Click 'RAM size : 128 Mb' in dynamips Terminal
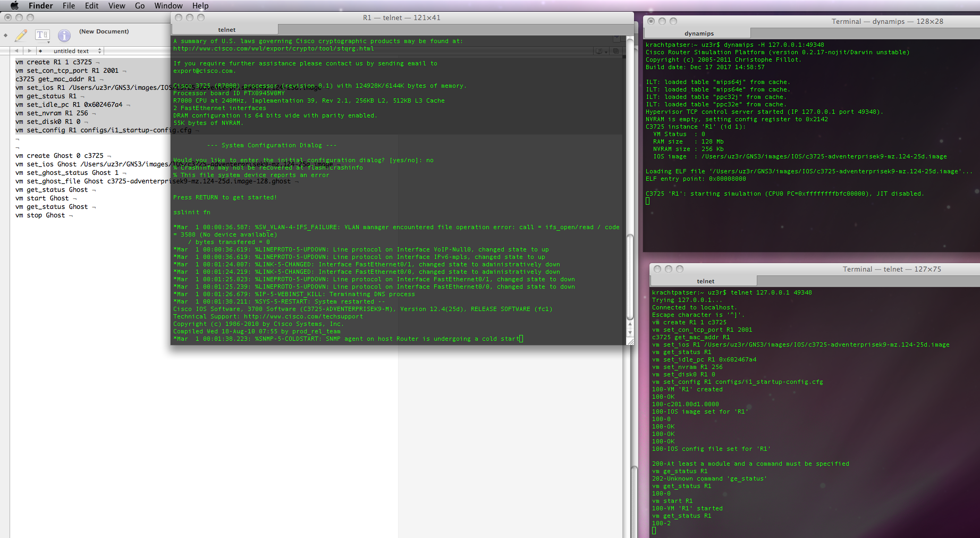Image resolution: width=980 pixels, height=538 pixels. point(688,141)
